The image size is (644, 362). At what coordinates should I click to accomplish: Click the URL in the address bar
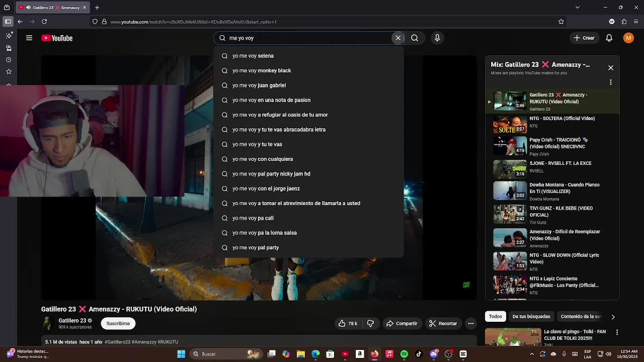[x=193, y=22]
